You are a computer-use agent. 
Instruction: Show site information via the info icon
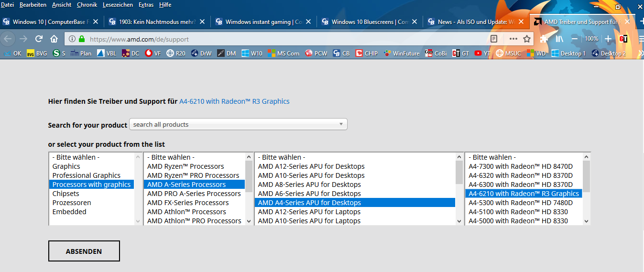pos(72,39)
